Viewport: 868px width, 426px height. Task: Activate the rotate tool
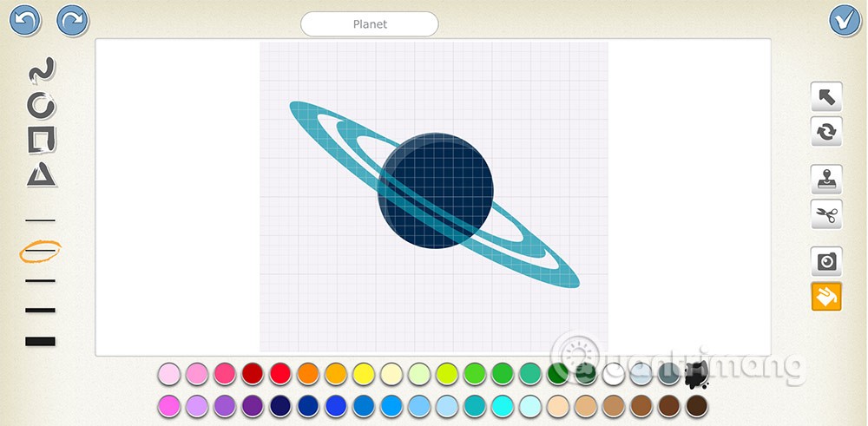click(826, 132)
